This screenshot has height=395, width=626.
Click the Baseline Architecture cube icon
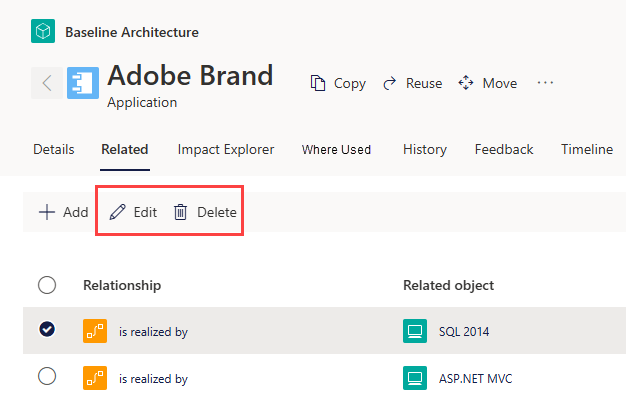(43, 31)
